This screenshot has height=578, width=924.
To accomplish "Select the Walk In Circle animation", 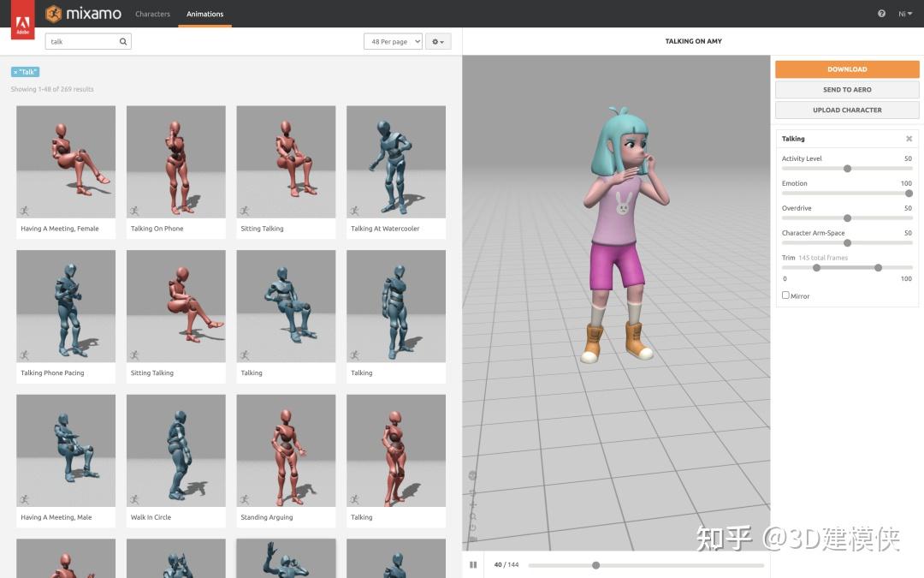I will click(176, 462).
